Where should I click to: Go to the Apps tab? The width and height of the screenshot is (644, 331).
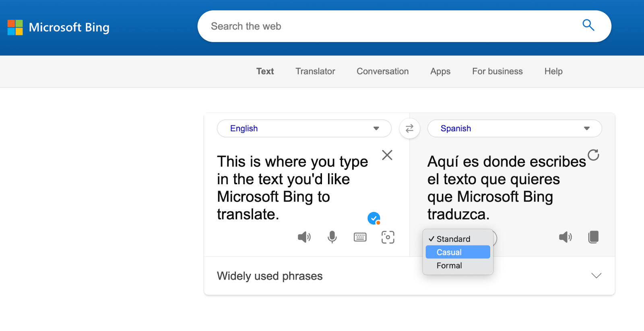pos(440,72)
